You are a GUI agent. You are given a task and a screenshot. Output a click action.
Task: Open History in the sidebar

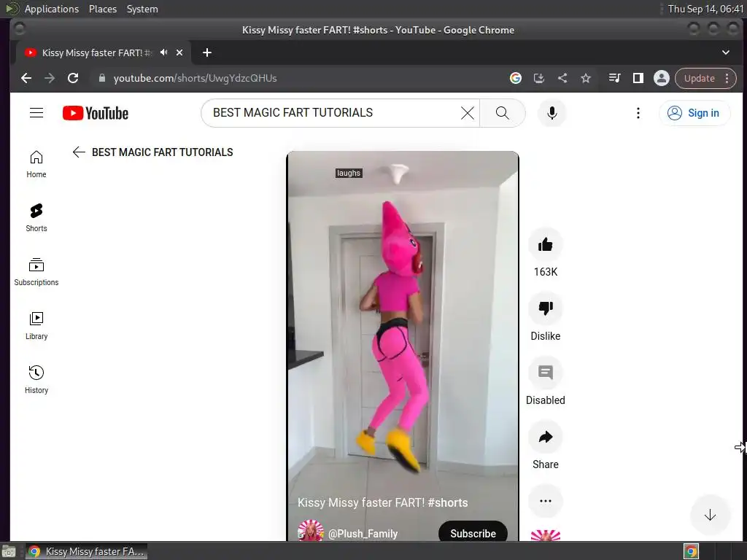(x=36, y=379)
